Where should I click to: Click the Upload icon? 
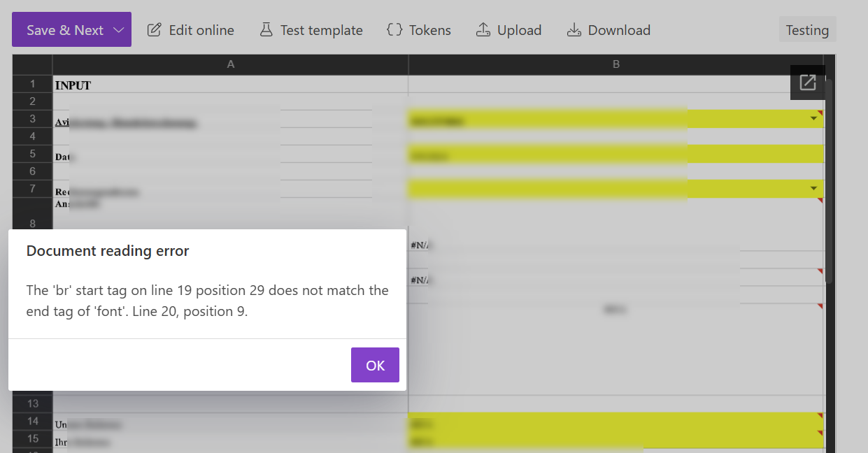click(483, 30)
